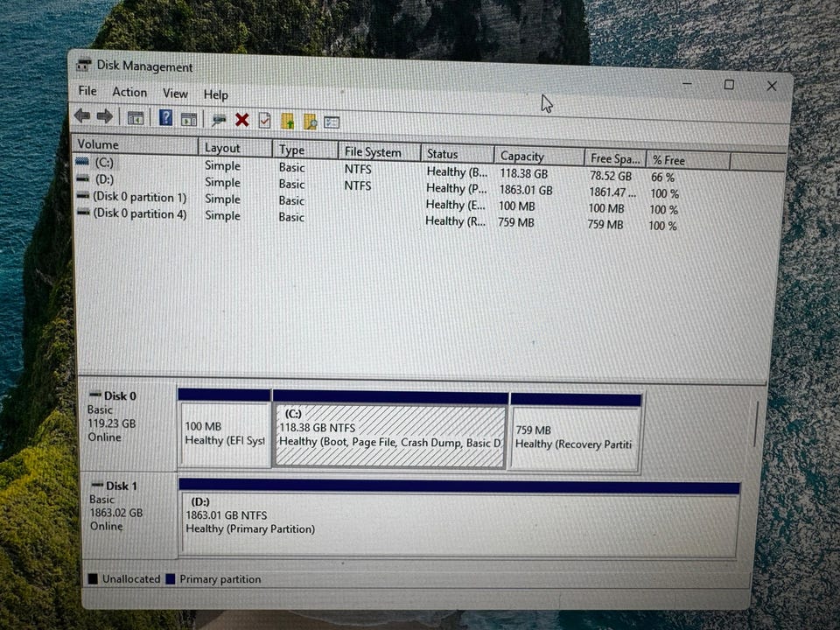Viewport: 840px width, 630px height.
Task: Click the drive icon beside Disk 0 partition 4
Action: click(84, 212)
